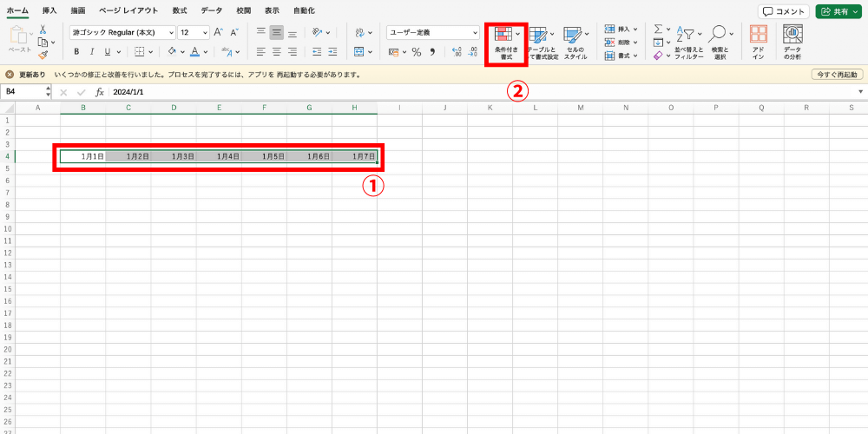Open テーブルとして書式設定 table format

[x=542, y=43]
